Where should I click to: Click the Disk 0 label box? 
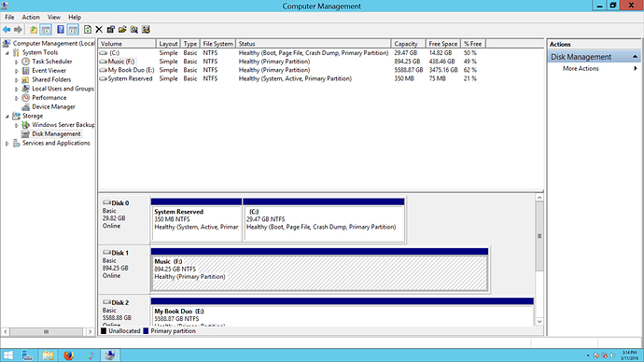pyautogui.click(x=124, y=219)
